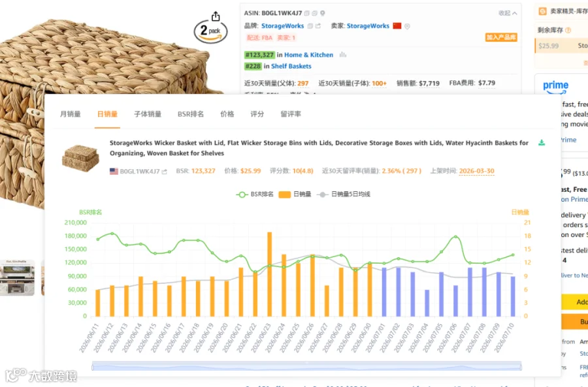
Task: Click the US flag icon in the popup
Action: tap(114, 171)
